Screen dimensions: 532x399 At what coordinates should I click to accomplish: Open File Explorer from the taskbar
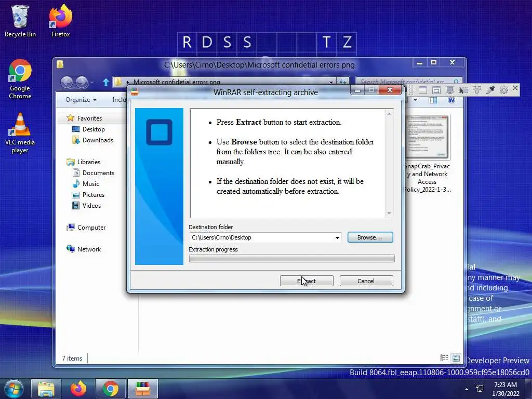(46, 389)
